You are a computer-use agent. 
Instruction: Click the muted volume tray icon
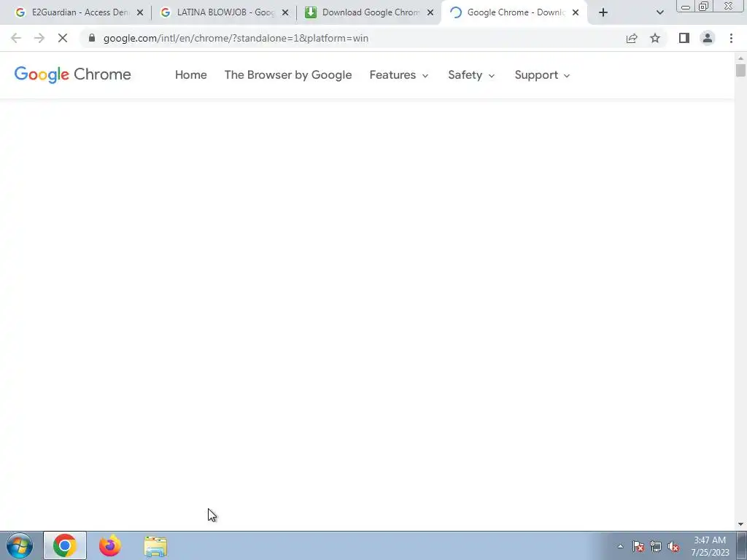pos(673,546)
